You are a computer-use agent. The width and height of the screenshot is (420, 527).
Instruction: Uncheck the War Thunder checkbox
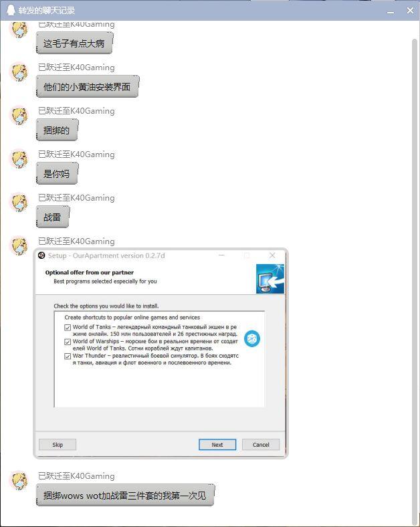point(68,356)
